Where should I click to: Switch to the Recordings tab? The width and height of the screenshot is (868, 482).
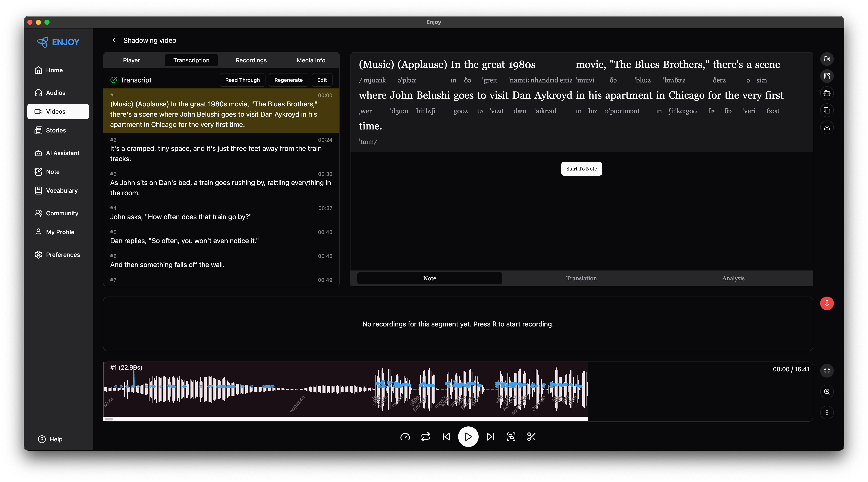(x=251, y=60)
